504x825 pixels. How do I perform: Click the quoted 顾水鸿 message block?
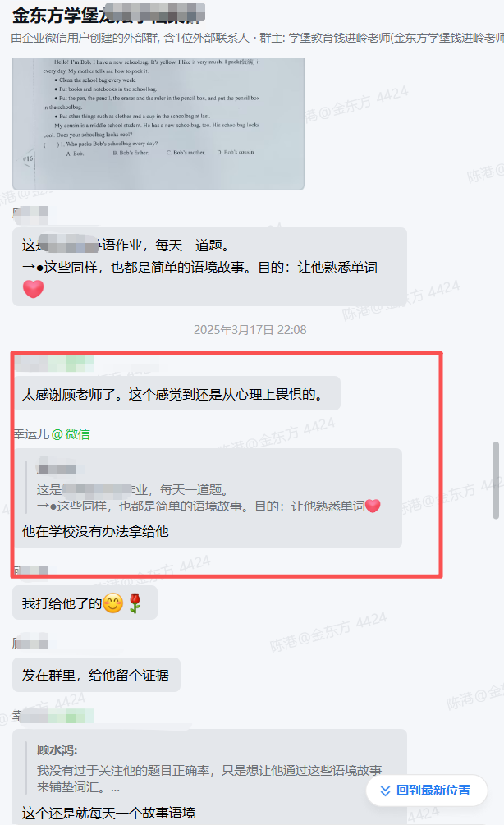pyautogui.click(x=209, y=768)
